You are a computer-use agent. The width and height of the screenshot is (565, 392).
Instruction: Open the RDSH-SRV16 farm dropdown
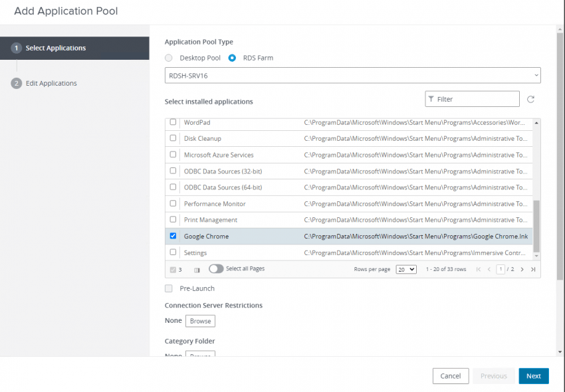[x=352, y=75]
